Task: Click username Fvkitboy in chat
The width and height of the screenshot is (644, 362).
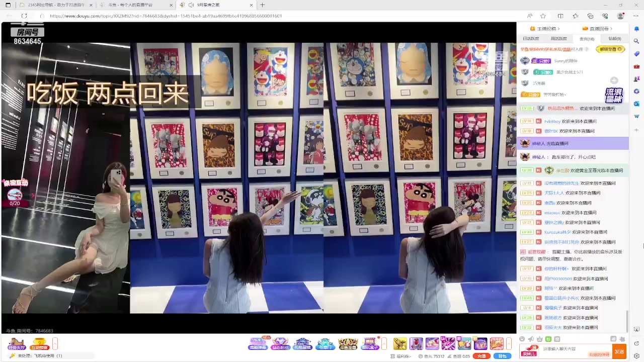Action: point(552,121)
